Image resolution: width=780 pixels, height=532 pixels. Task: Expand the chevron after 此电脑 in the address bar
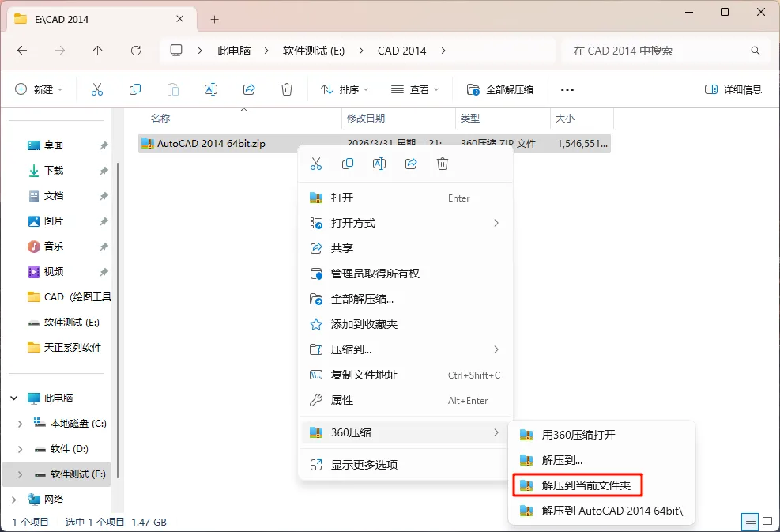coord(266,51)
